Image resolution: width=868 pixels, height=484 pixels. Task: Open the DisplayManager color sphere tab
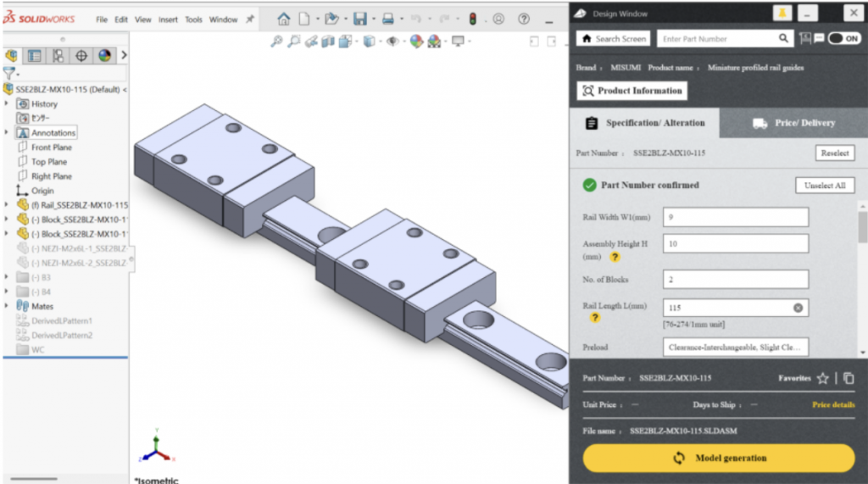tap(104, 56)
